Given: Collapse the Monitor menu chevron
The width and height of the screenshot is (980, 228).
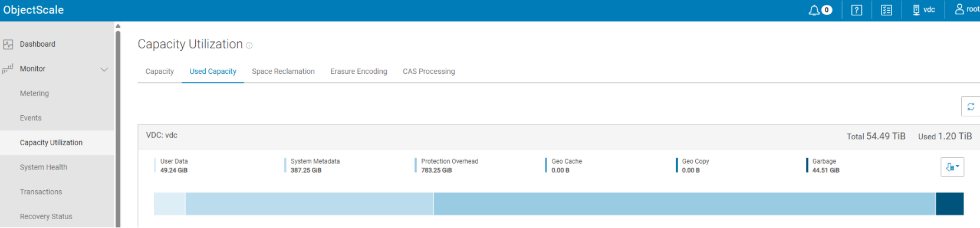Looking at the screenshot, I should coord(104,69).
